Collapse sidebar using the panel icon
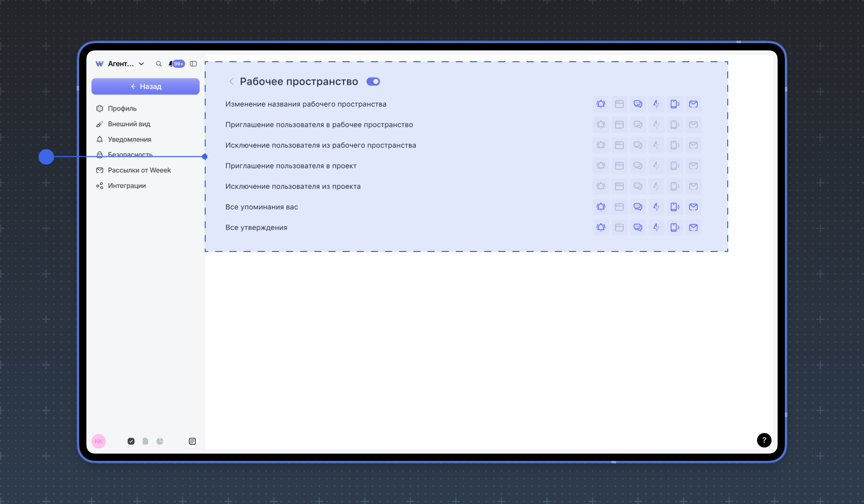The image size is (864, 504). (193, 64)
